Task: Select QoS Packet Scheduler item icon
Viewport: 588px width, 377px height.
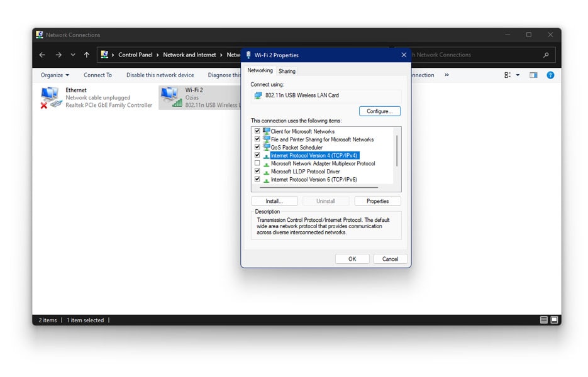Action: click(266, 147)
